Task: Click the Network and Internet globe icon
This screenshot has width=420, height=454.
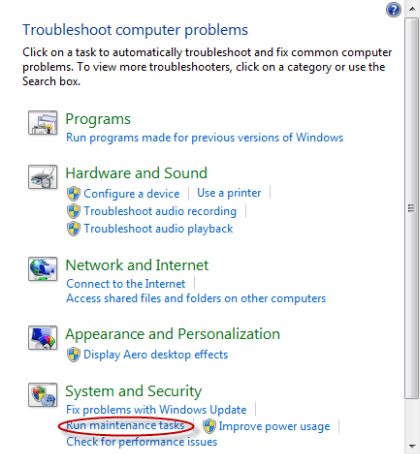Action: [x=43, y=269]
